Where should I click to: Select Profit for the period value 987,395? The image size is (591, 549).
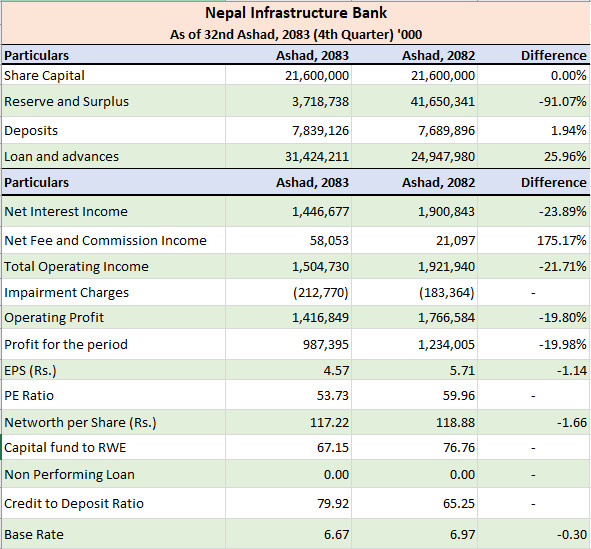326,345
